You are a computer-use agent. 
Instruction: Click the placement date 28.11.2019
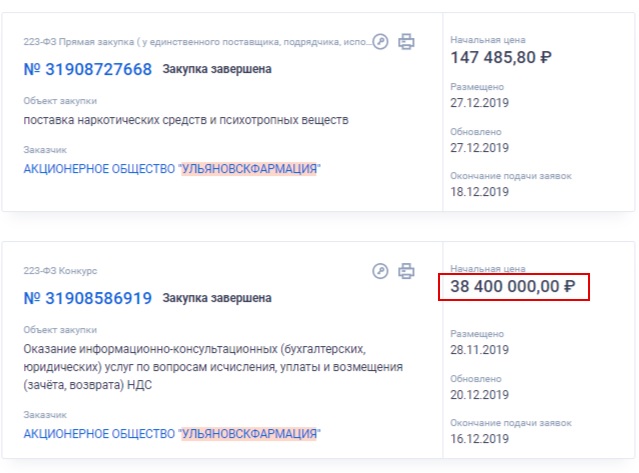[x=479, y=350]
